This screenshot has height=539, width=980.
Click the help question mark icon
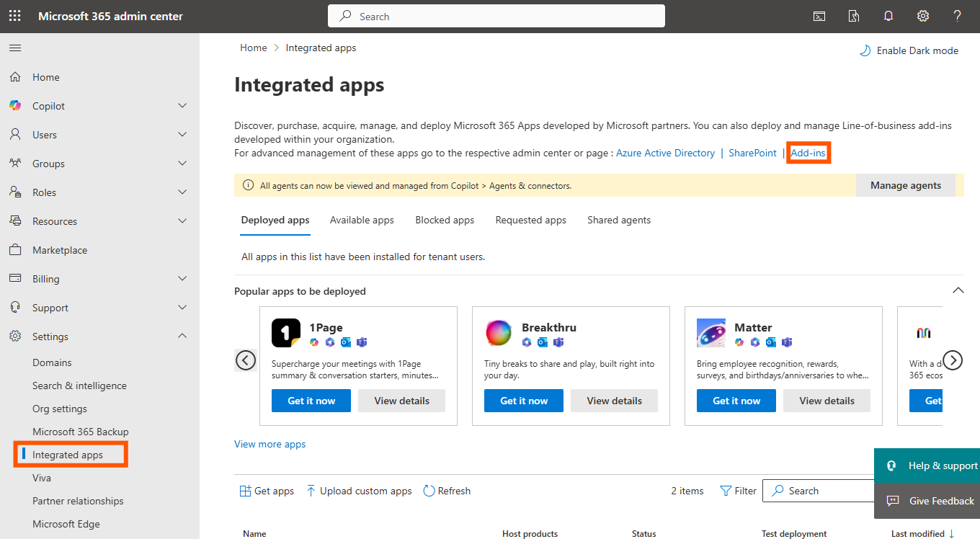point(957,16)
